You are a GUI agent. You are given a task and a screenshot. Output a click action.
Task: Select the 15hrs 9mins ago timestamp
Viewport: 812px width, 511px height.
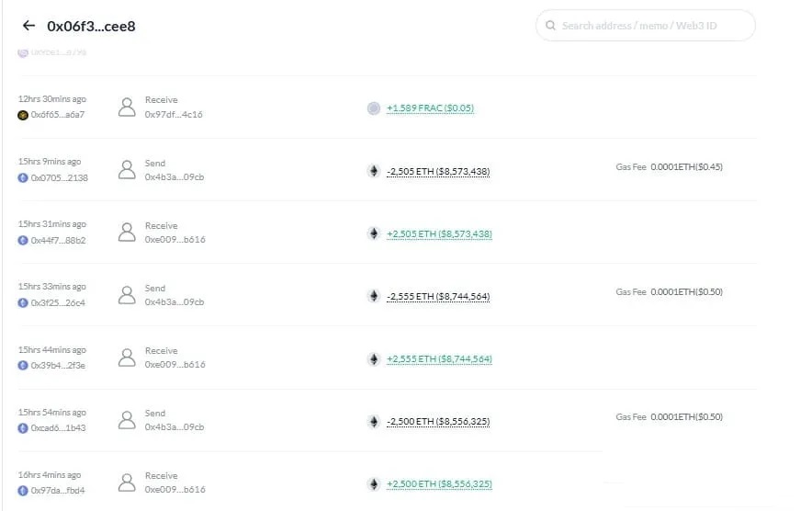tap(50, 162)
